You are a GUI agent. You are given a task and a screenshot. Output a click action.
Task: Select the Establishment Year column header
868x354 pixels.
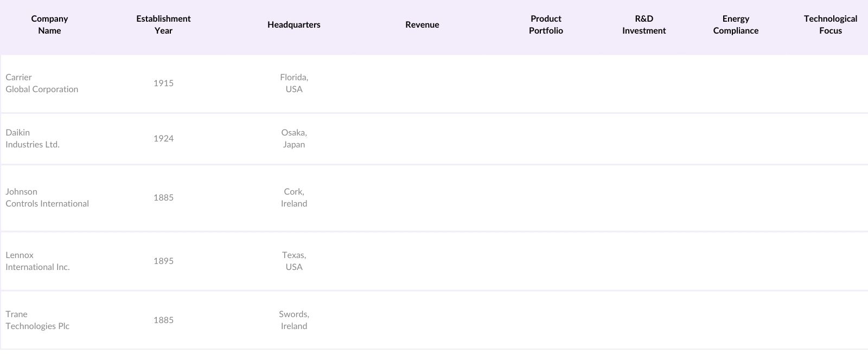coord(163,25)
